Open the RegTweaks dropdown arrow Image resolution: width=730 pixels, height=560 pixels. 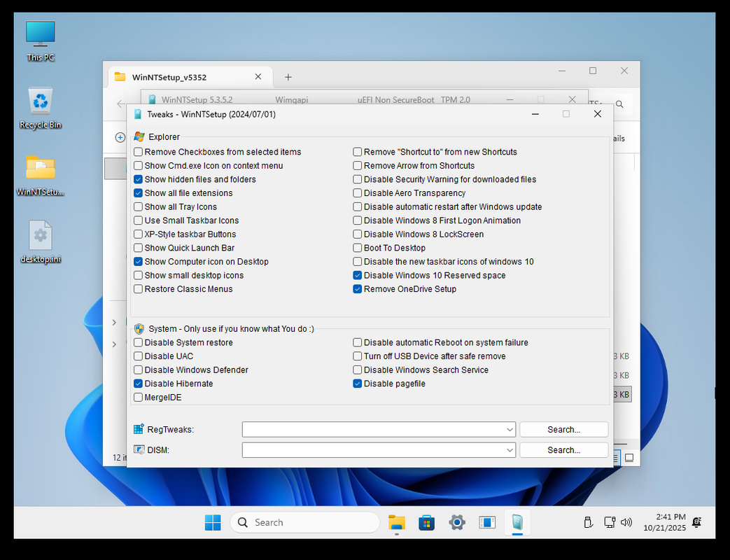510,430
